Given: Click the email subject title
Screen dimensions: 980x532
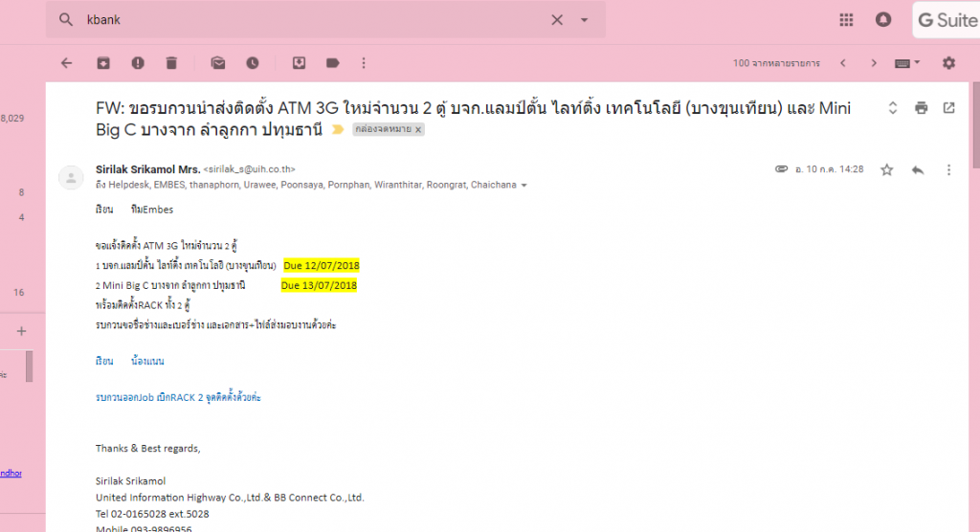Looking at the screenshot, I should 473,119.
